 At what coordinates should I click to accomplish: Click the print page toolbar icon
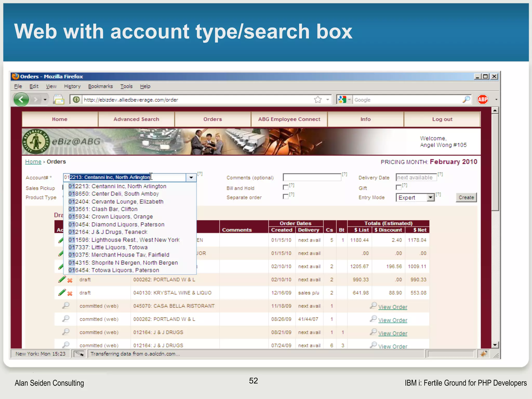pyautogui.click(x=58, y=99)
